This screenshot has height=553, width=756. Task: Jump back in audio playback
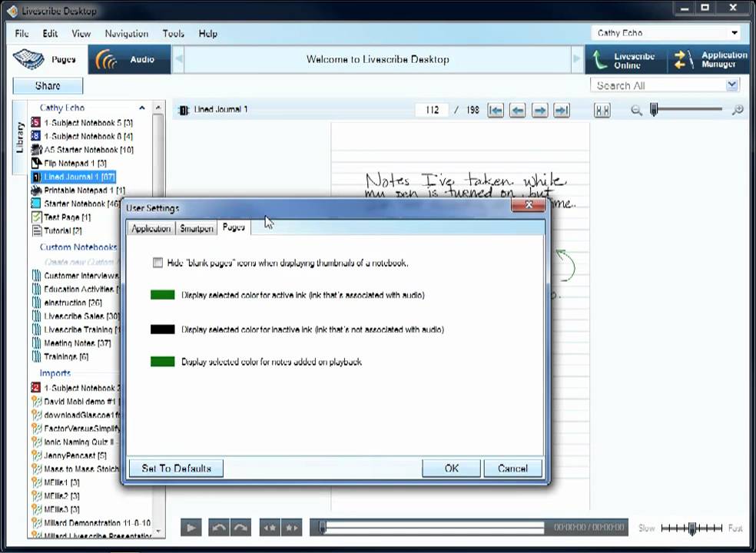(x=219, y=528)
